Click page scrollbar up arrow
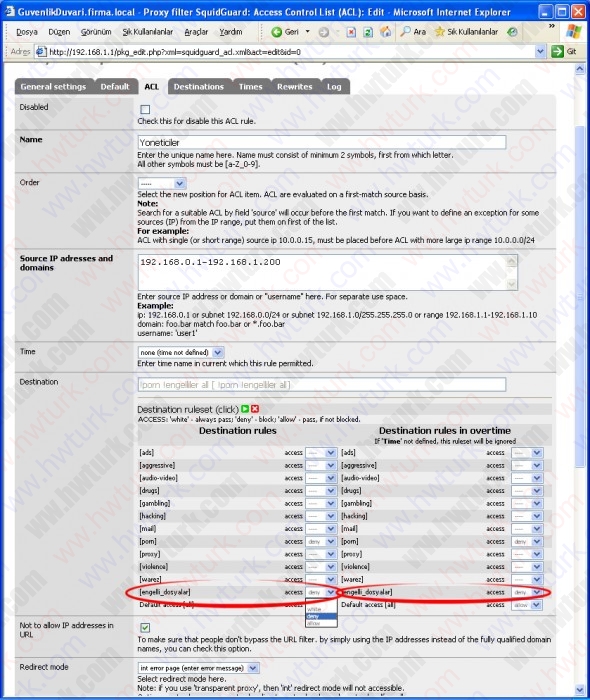The height and width of the screenshot is (700, 590). [580, 69]
